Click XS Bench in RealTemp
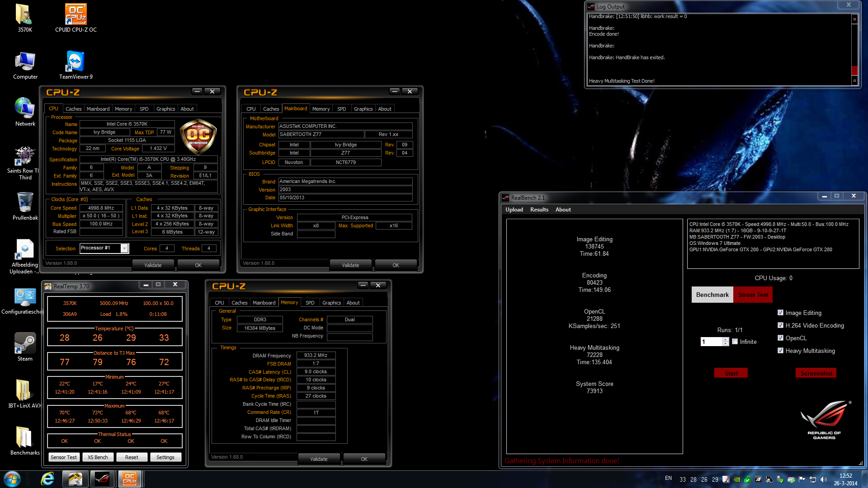This screenshot has height=488, width=868. pos(98,457)
